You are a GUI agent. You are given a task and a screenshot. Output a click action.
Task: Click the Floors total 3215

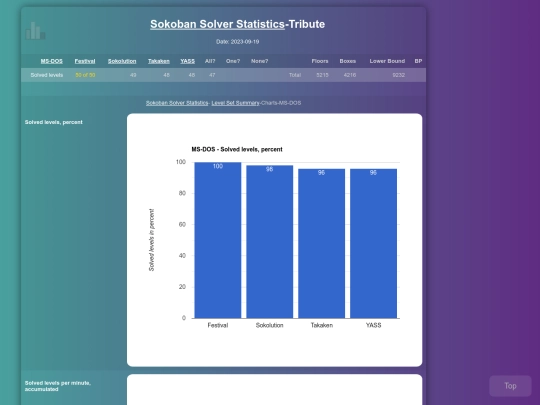coord(322,75)
